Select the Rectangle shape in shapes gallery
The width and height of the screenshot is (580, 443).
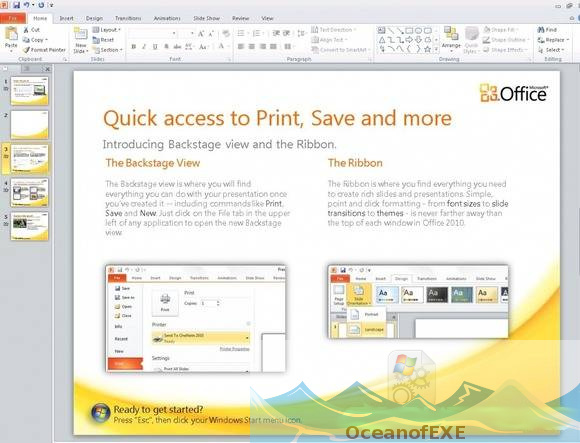click(409, 30)
